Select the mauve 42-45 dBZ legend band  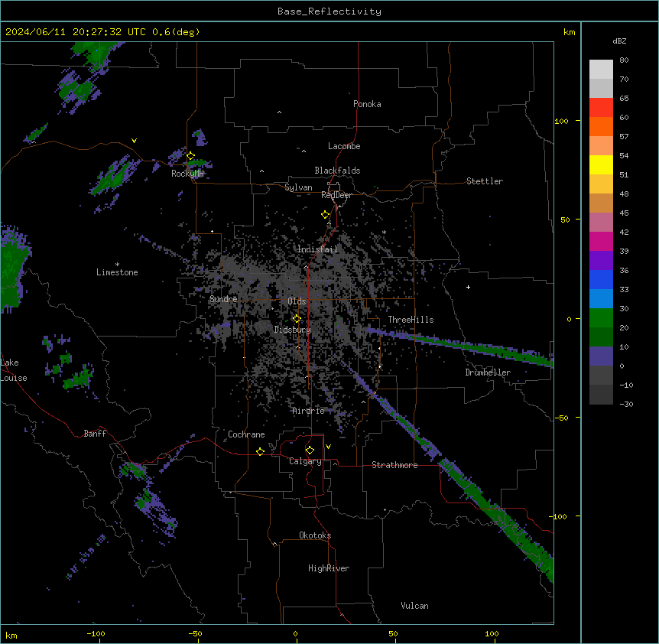coord(601,223)
